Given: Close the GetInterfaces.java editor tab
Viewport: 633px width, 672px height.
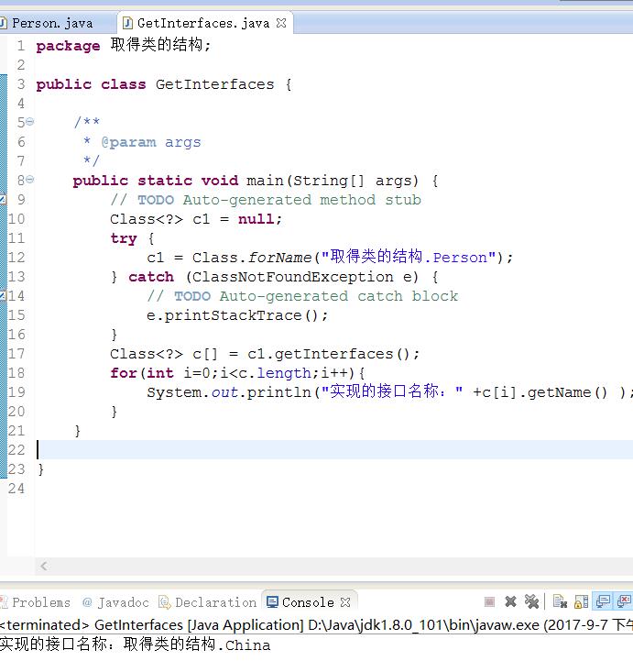Looking at the screenshot, I should pos(281,23).
